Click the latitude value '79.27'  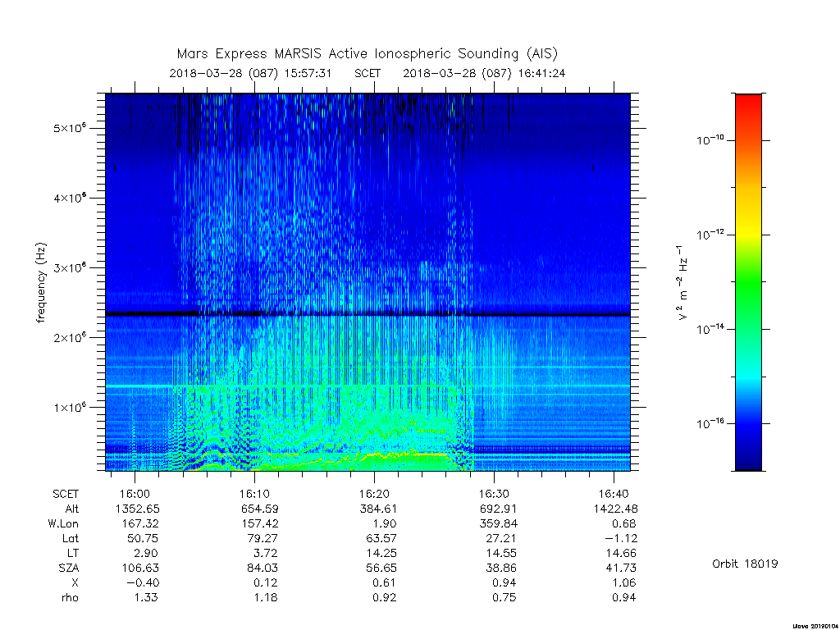262,538
